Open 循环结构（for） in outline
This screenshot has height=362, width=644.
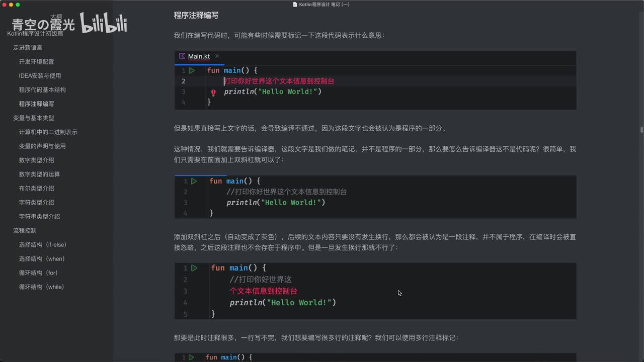pyautogui.click(x=38, y=273)
